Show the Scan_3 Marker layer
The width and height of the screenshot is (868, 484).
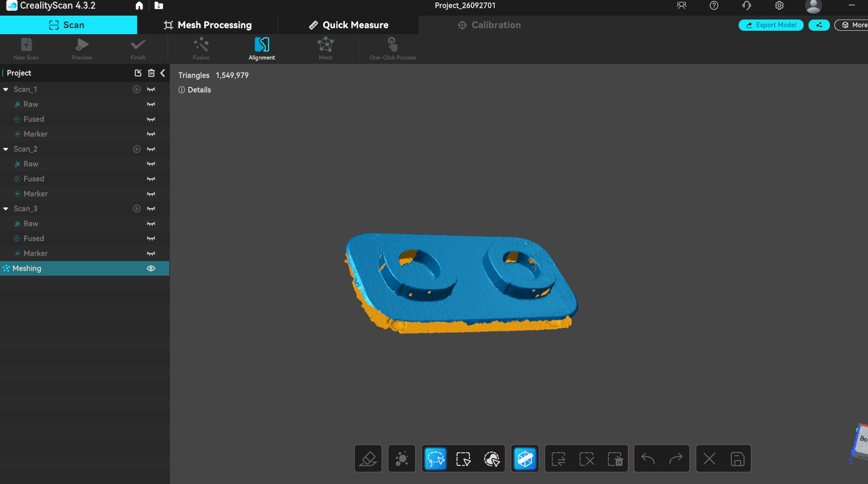pyautogui.click(x=151, y=254)
